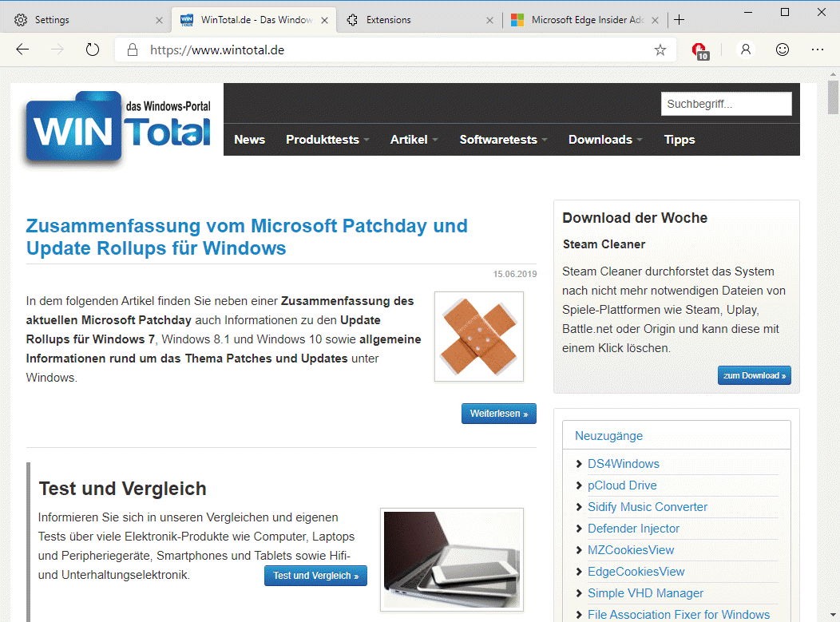Open the Simple VHD Manager link

pos(645,593)
